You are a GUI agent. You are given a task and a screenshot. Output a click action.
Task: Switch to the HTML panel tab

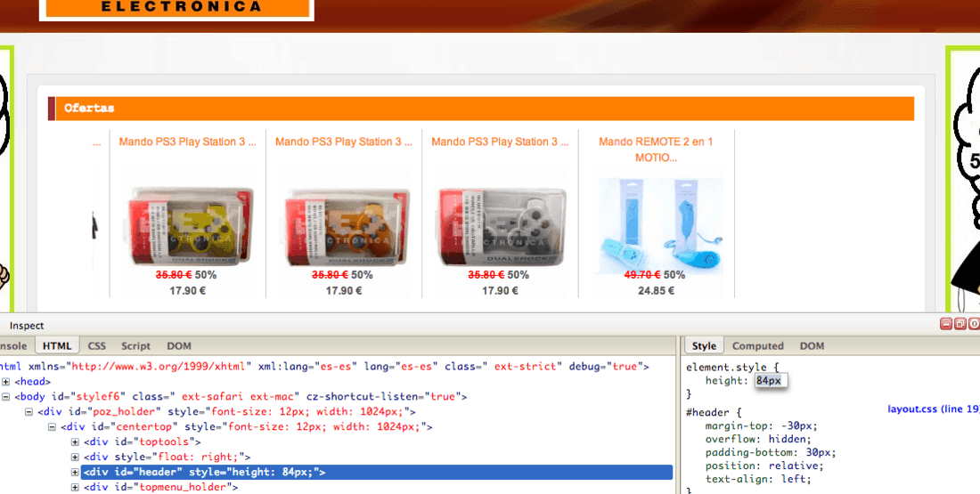click(57, 345)
